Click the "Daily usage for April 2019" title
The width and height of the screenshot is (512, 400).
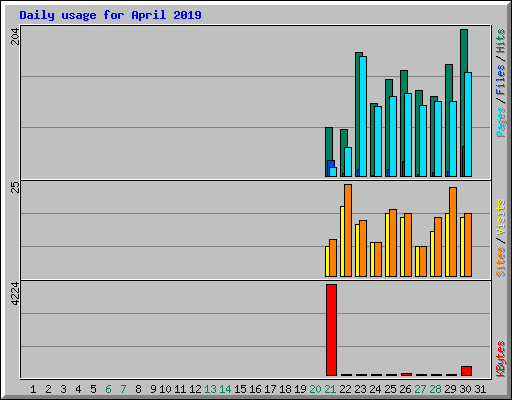coord(110,15)
